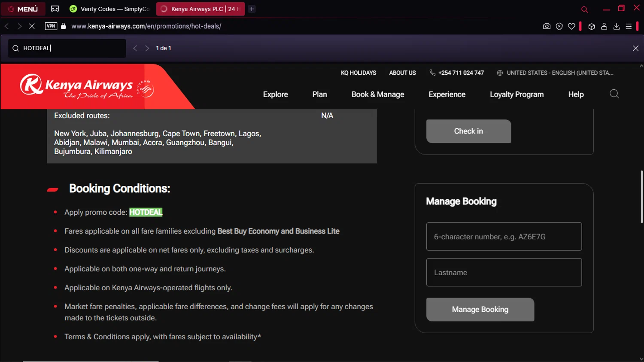
Task: Open Easy Setup sliders icon
Action: pos(629,26)
